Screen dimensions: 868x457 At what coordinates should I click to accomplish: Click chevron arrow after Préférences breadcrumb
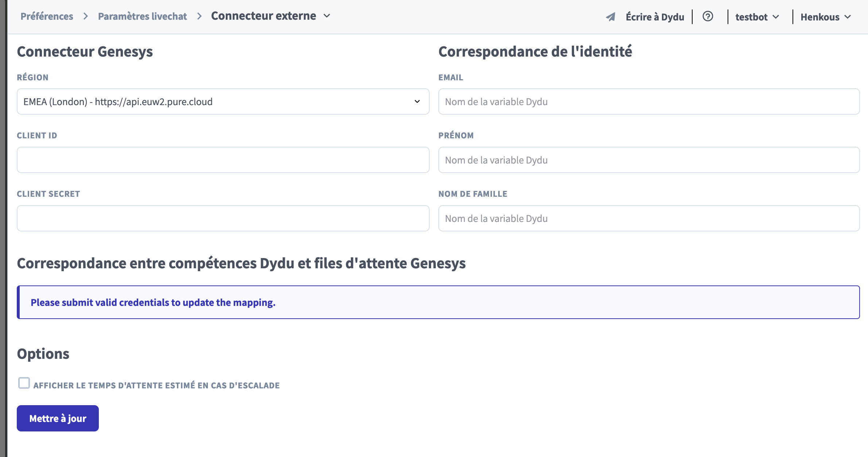click(86, 16)
